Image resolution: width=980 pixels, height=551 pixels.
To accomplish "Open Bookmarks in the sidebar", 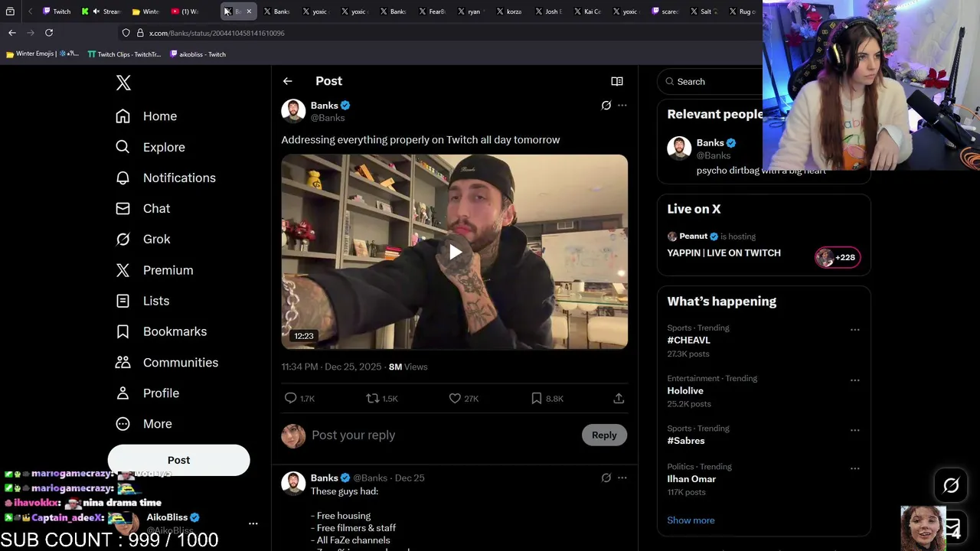I will [x=161, y=331].
